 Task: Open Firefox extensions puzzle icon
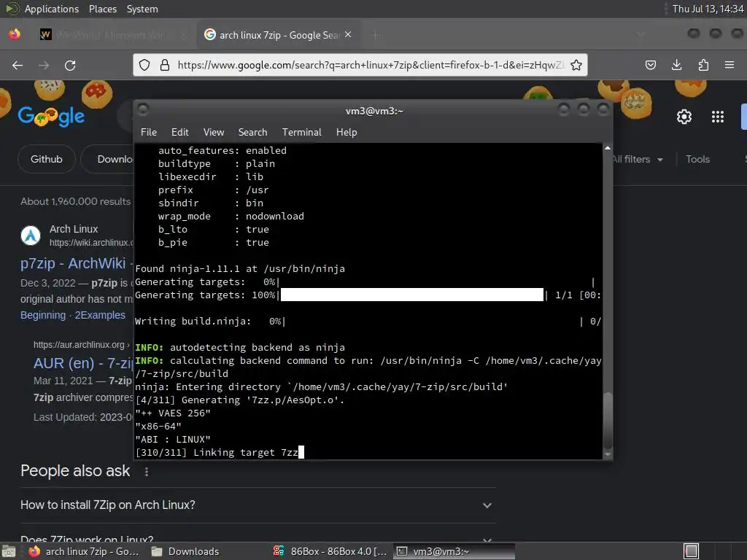tap(703, 65)
